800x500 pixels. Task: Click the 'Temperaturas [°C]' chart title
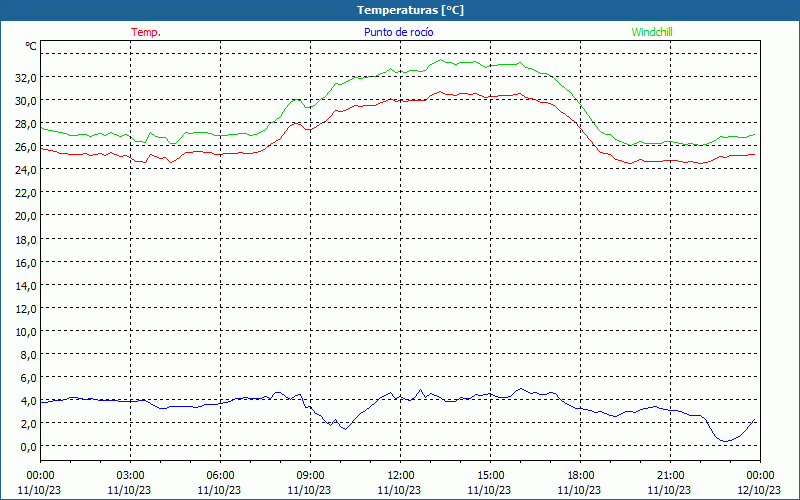click(410, 10)
